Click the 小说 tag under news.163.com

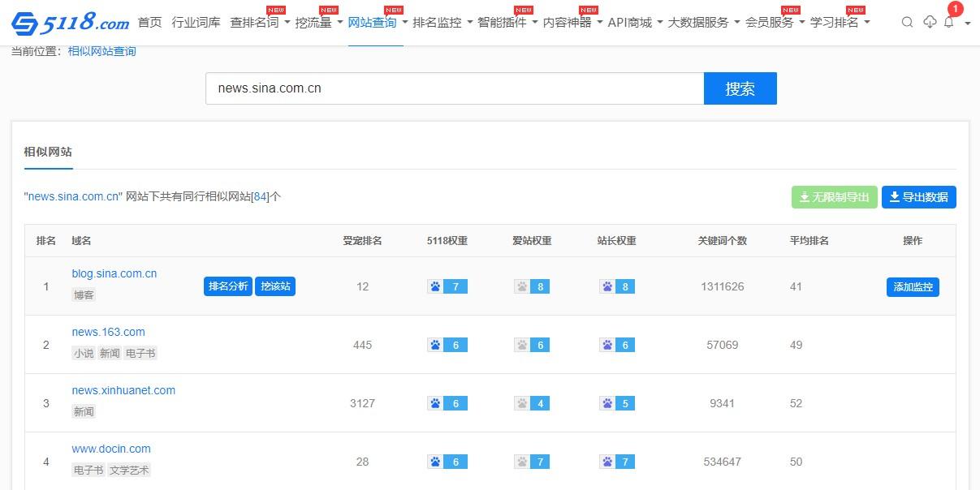tap(84, 353)
